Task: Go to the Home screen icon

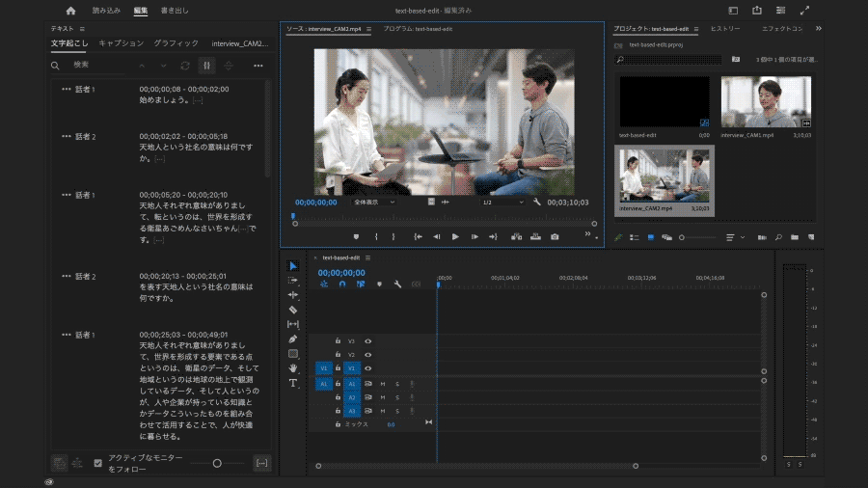Action: pos(70,11)
